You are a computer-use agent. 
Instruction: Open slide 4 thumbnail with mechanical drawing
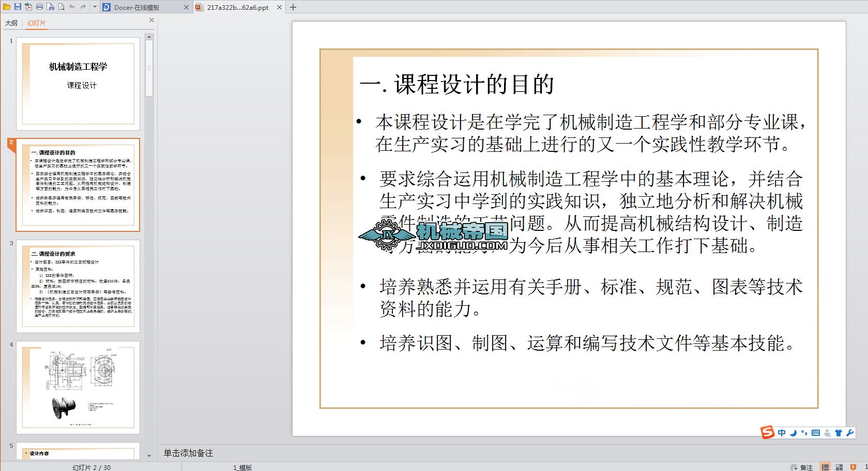78,387
